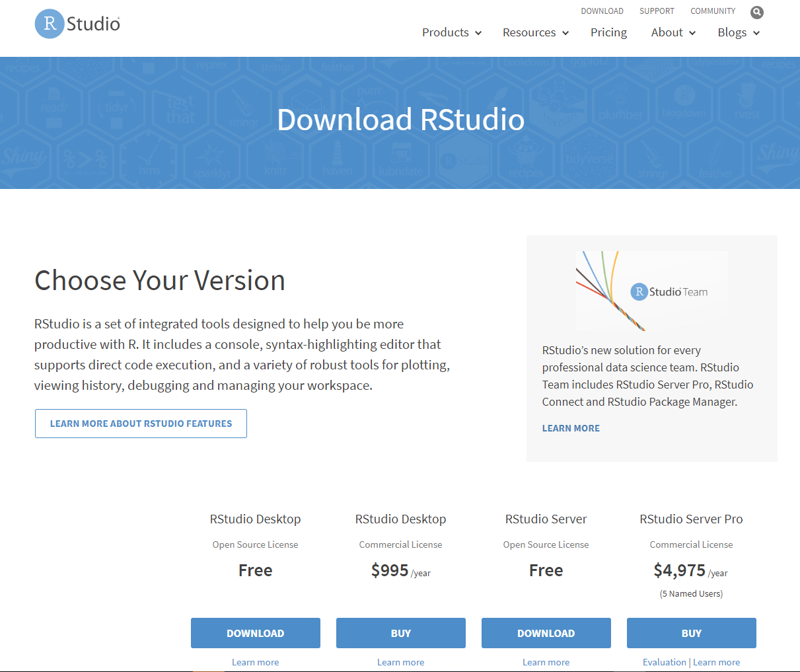Image resolution: width=800 pixels, height=672 pixels.
Task: Expand the Products menu chevron
Action: pyautogui.click(x=478, y=33)
